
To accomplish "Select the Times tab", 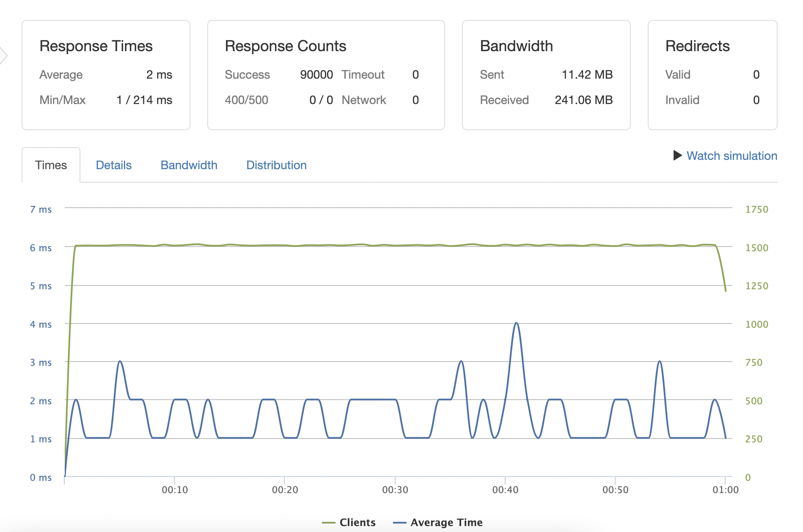I will click(51, 165).
